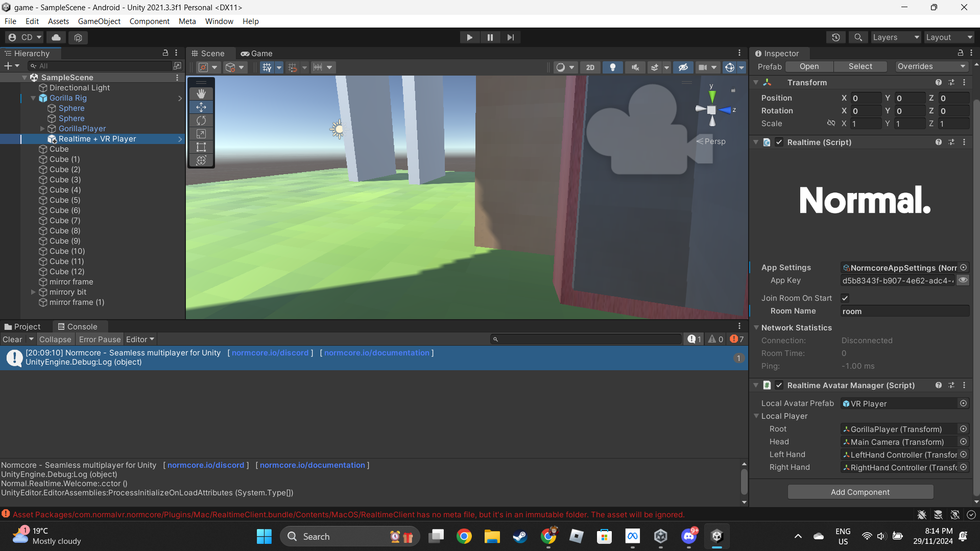
Task: Select the Rect transform tool
Action: (201, 147)
